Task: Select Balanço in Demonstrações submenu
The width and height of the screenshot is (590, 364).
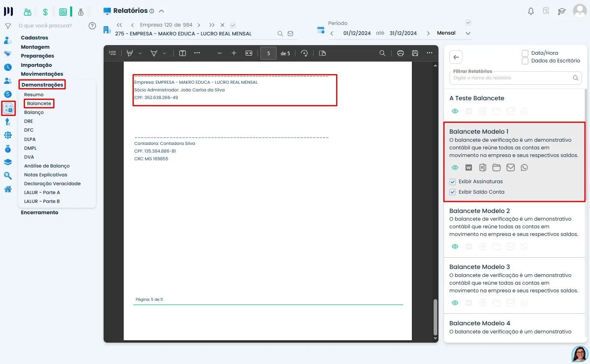Action: click(x=34, y=112)
